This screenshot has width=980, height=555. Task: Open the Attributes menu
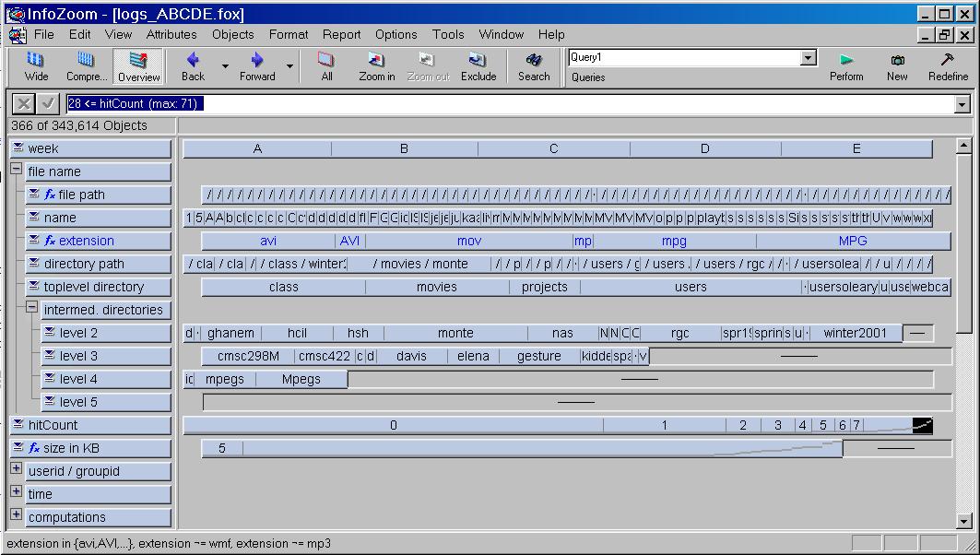[171, 34]
